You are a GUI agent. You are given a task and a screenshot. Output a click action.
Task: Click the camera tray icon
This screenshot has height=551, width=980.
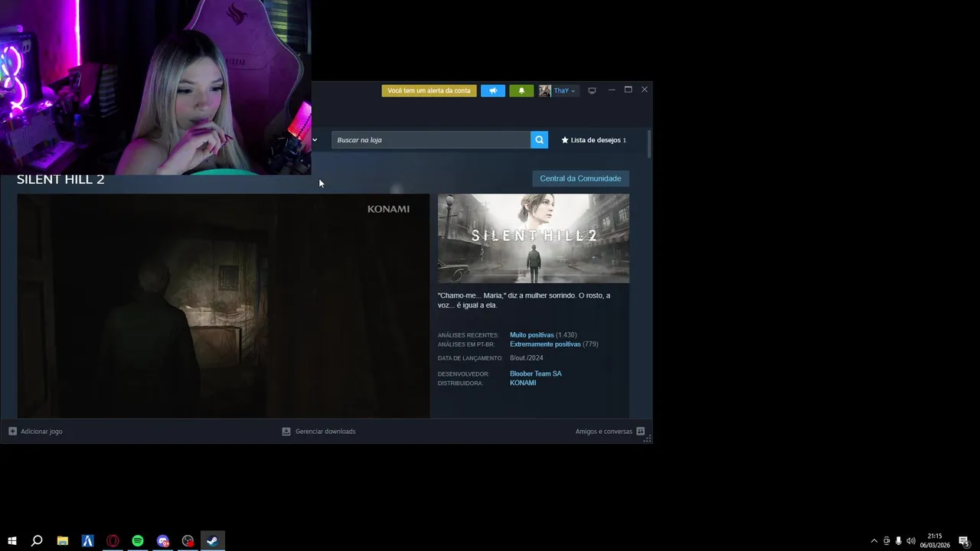pos(887,541)
